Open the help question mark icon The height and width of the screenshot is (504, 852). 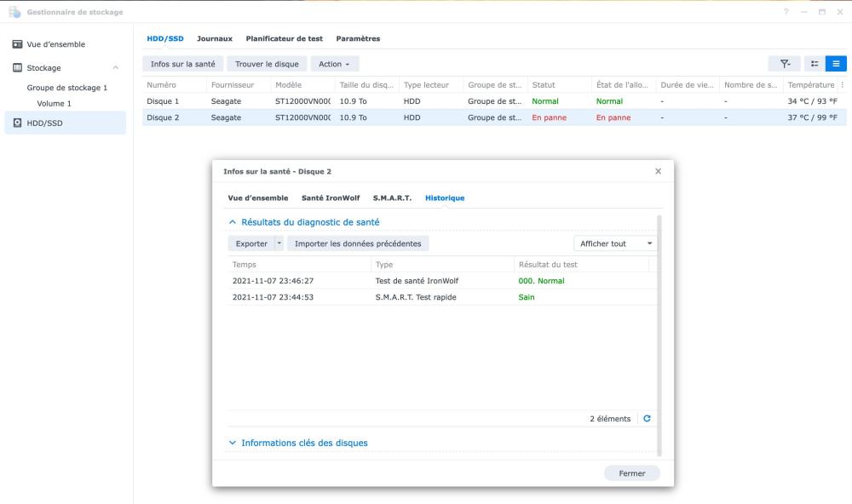[x=785, y=12]
